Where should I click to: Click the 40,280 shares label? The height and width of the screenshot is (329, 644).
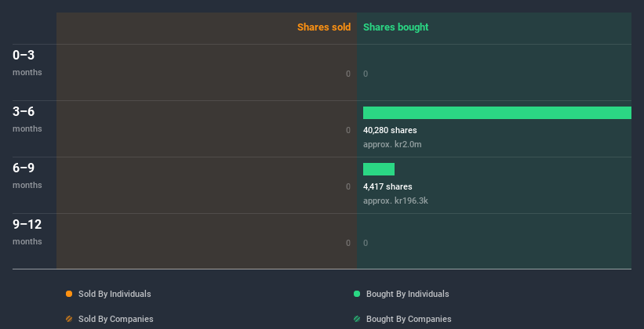390,130
